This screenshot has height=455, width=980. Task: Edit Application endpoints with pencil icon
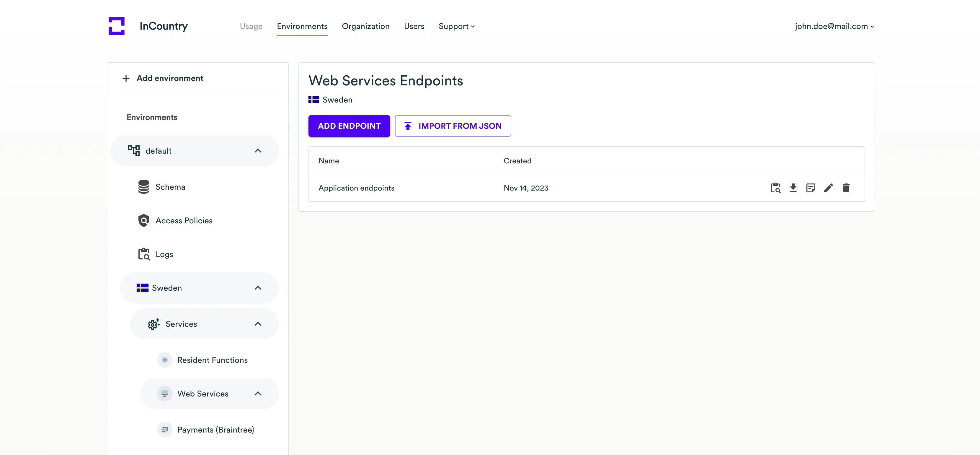pyautogui.click(x=828, y=188)
